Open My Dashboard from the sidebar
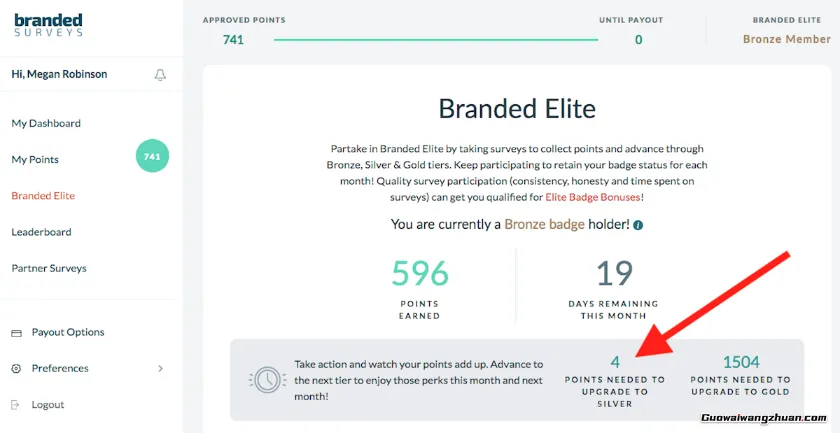The height and width of the screenshot is (433, 840). click(46, 124)
